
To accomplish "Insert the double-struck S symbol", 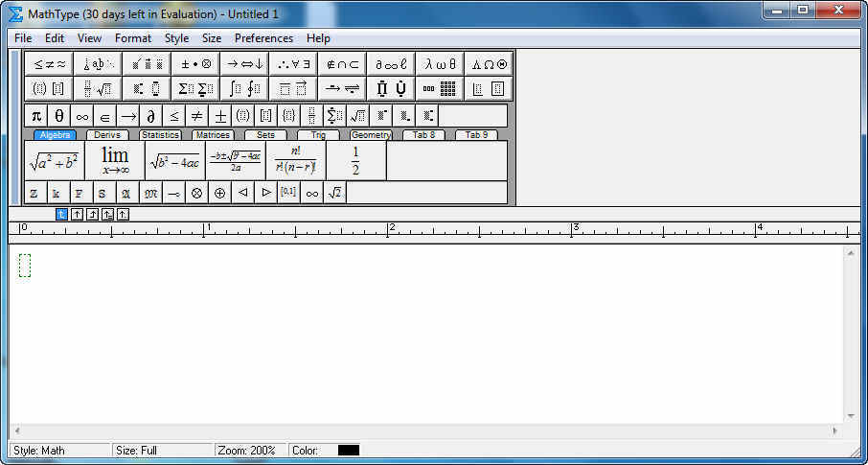I will coord(103,193).
